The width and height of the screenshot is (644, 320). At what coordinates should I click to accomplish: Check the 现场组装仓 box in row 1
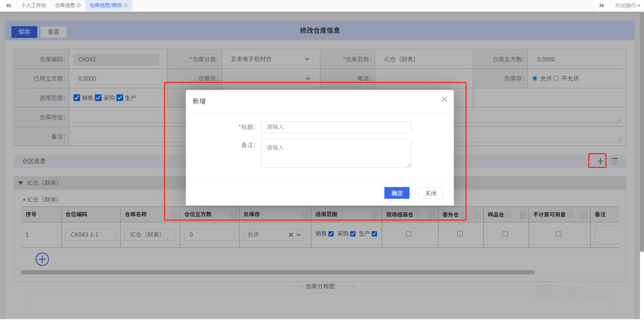(x=409, y=234)
